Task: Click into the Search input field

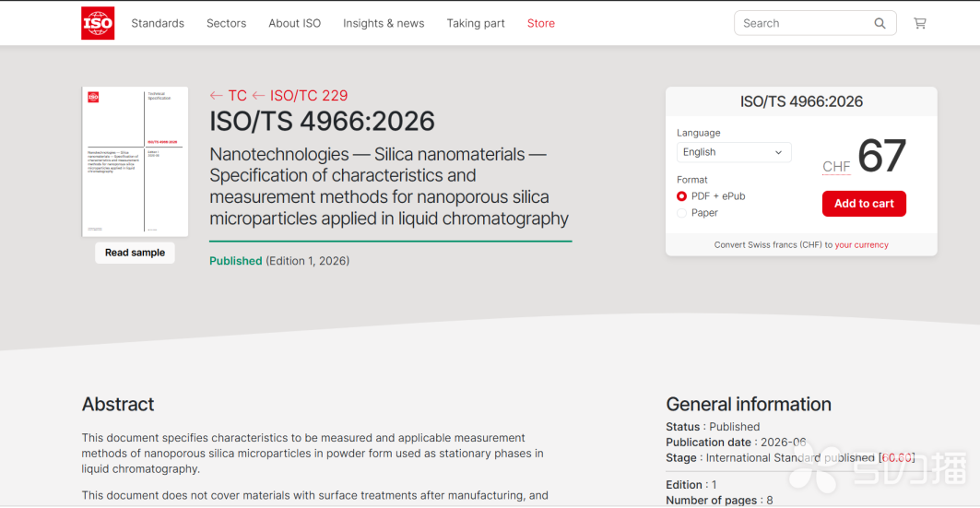Action: click(805, 24)
